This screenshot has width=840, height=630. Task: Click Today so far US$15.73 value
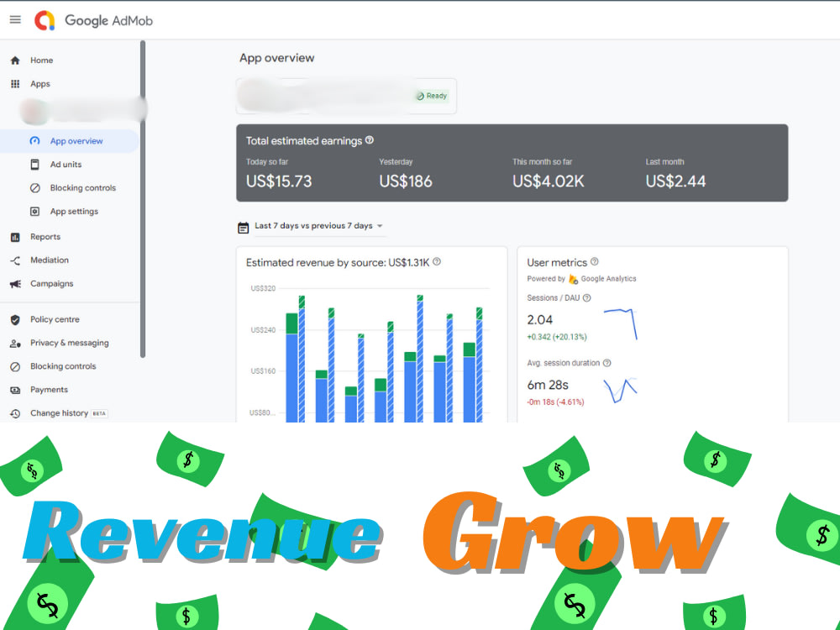pos(279,181)
